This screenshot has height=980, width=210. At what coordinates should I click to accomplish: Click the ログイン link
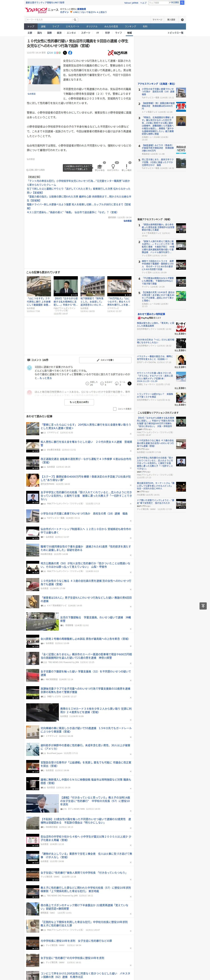click(64, 12)
